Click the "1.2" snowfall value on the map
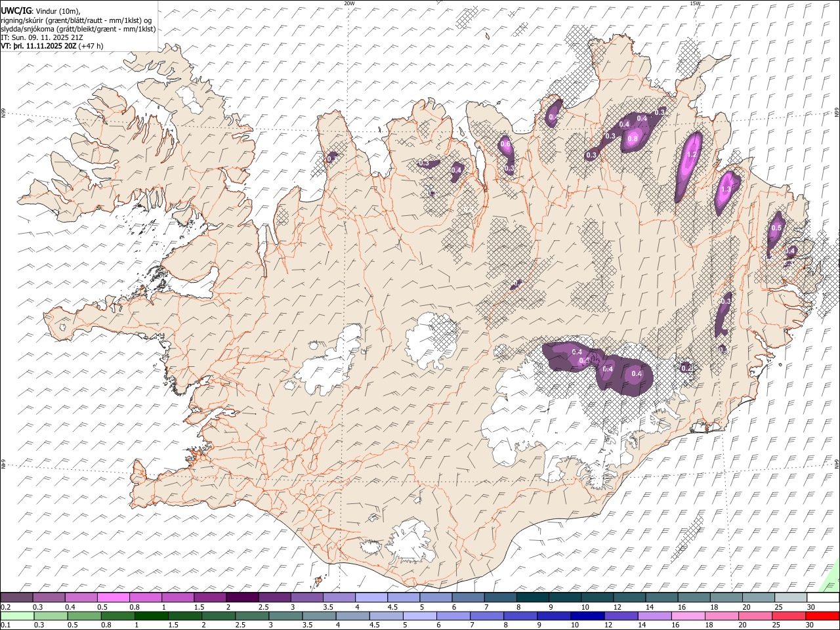This screenshot has height=630, width=840. [x=691, y=155]
